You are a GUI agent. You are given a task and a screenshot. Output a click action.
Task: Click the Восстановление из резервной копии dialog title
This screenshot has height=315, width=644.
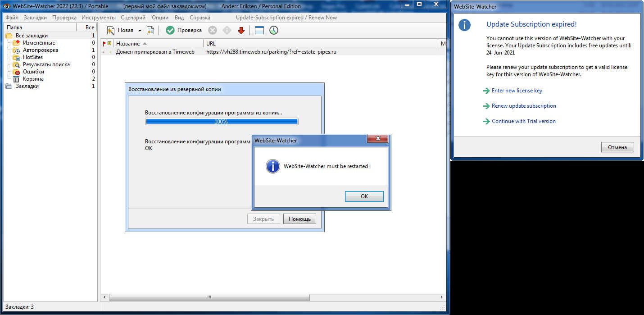pos(175,89)
